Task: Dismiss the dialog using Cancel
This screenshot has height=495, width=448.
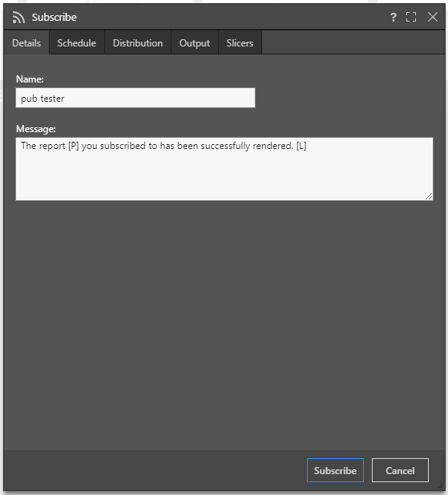Action: click(x=400, y=470)
